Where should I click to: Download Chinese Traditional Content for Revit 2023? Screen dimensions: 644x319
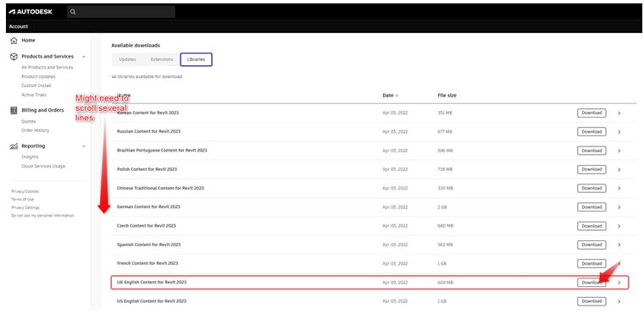click(x=591, y=188)
